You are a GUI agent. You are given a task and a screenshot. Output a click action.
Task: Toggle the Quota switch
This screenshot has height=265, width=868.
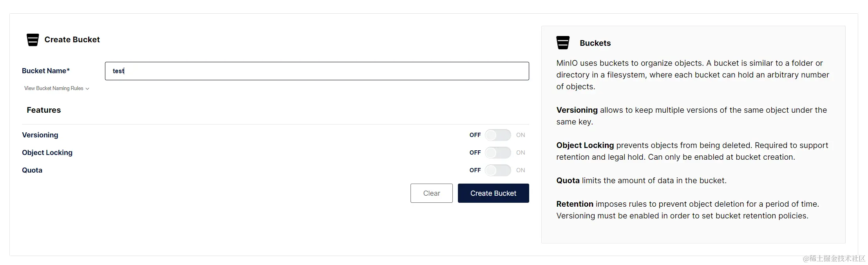(497, 170)
